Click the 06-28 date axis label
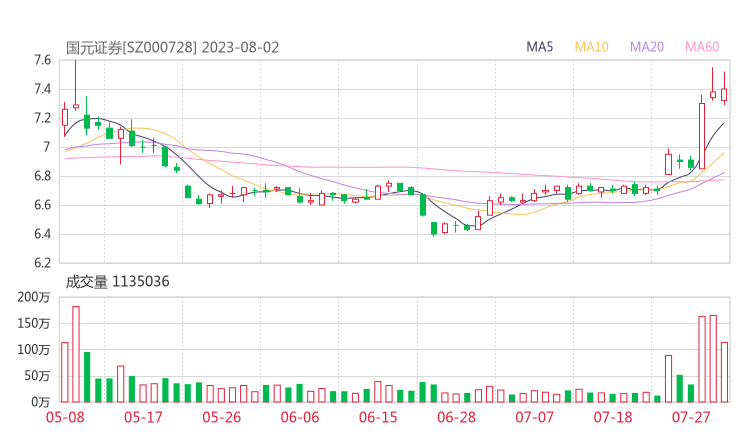The image size is (740, 440). (x=456, y=417)
